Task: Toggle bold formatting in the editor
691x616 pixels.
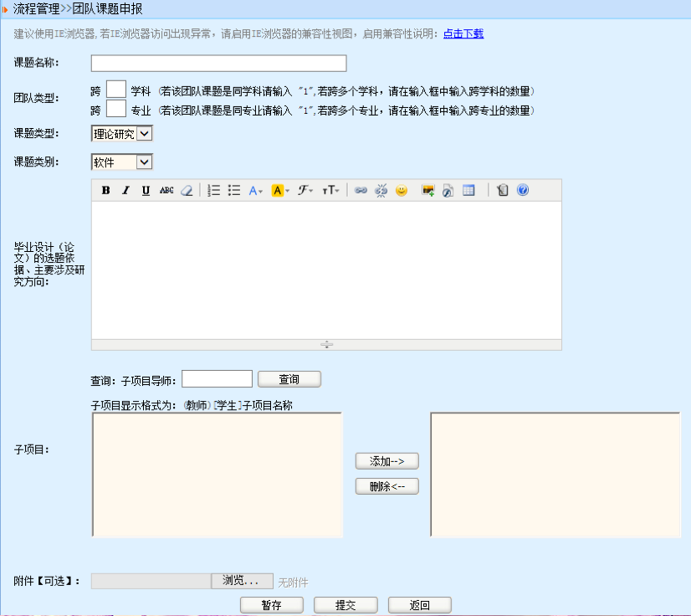Action: [106, 190]
